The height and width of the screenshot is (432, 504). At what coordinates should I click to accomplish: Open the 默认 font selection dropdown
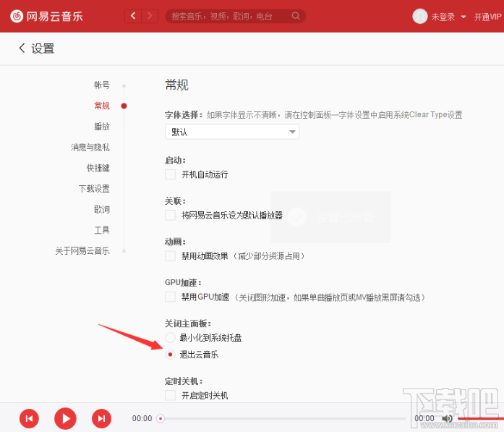pyautogui.click(x=232, y=132)
